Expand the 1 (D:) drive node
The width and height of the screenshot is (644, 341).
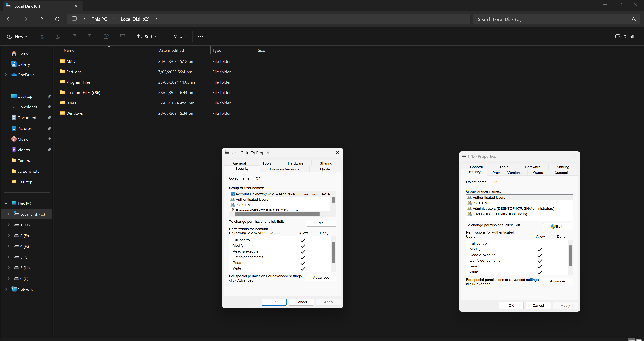(9, 225)
